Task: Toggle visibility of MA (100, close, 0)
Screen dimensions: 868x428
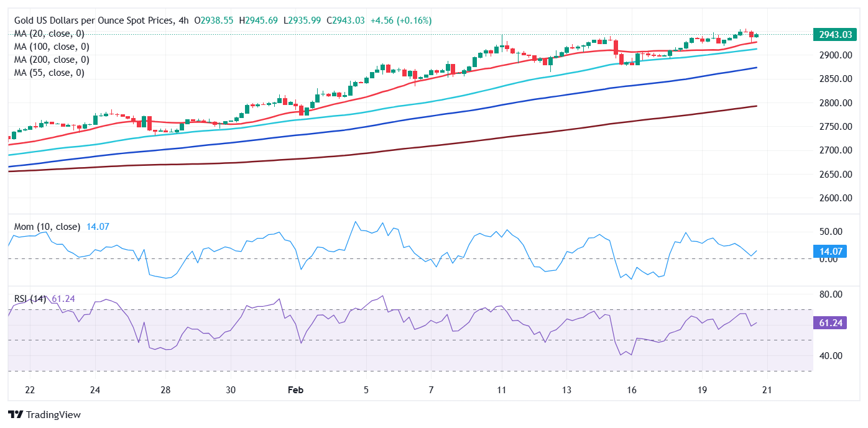Action: (x=51, y=46)
